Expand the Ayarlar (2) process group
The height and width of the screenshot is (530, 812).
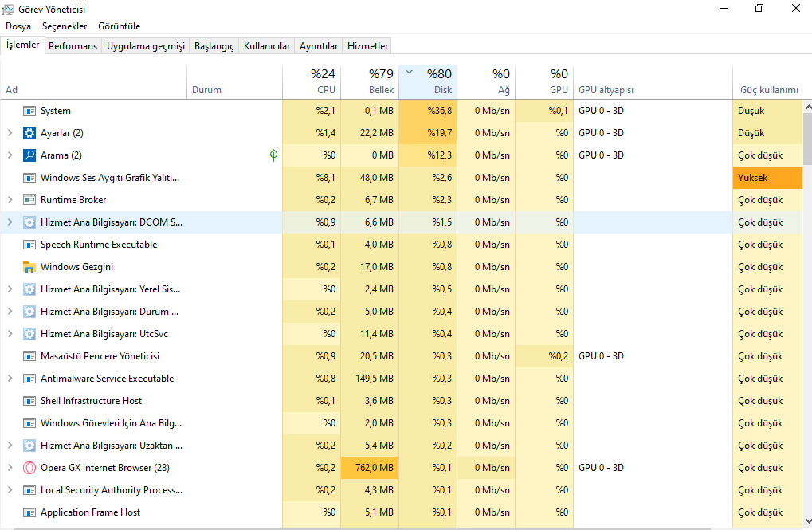pos(10,133)
